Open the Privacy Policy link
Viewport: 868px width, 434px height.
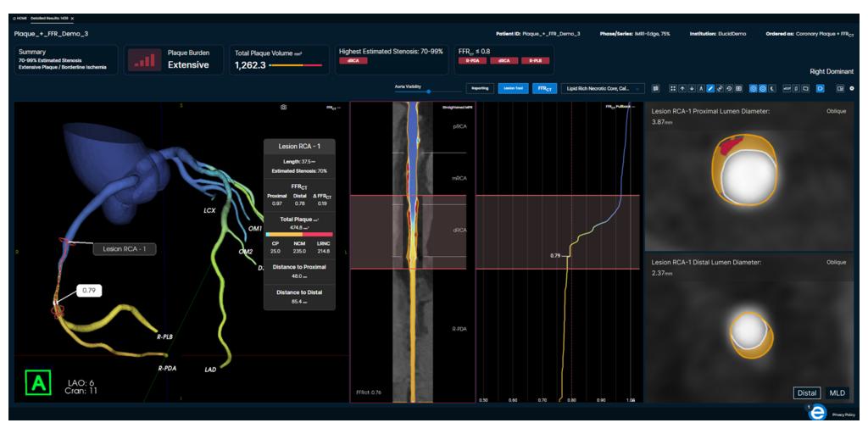[x=843, y=414]
